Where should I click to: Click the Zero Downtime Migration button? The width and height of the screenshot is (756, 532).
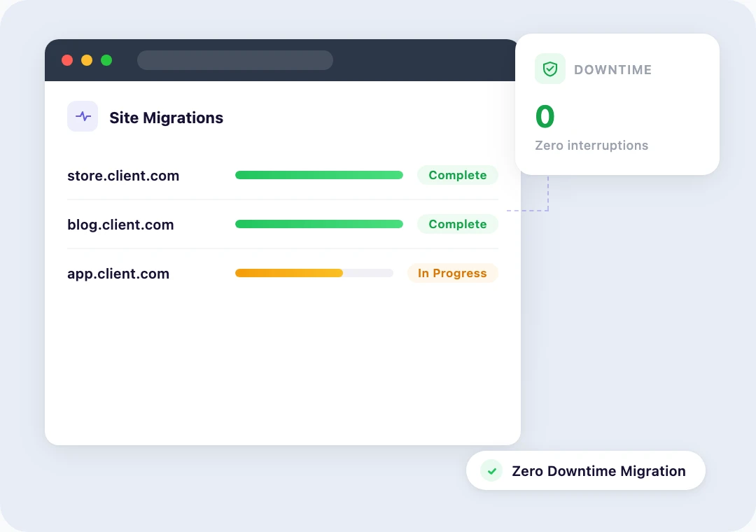pyautogui.click(x=585, y=470)
